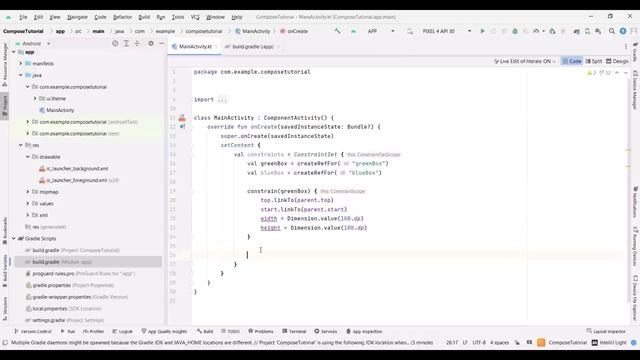Open the Problems tool window
640x360 pixels.
261,331
